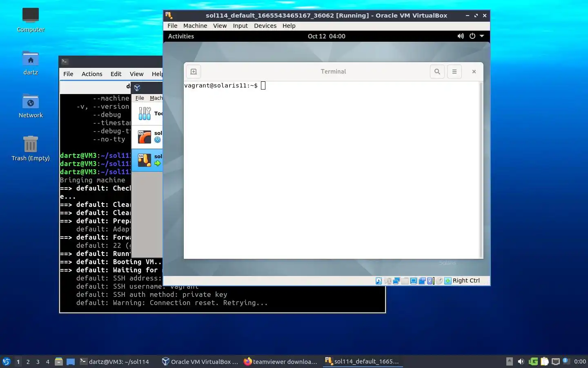Click 'Connection reset. Retrying...' line in host terminal
The image size is (588, 368).
[172, 303]
